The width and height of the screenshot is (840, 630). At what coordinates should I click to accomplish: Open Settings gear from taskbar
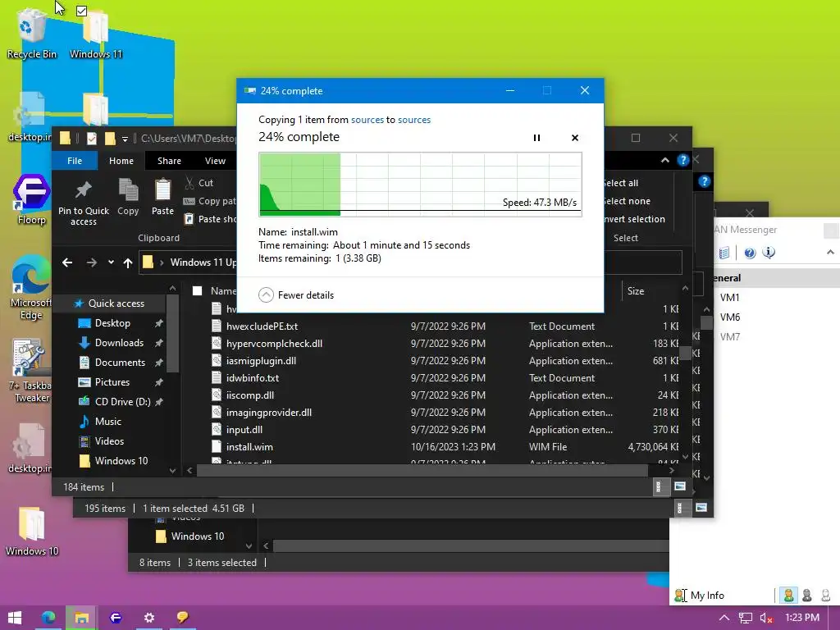click(149, 618)
